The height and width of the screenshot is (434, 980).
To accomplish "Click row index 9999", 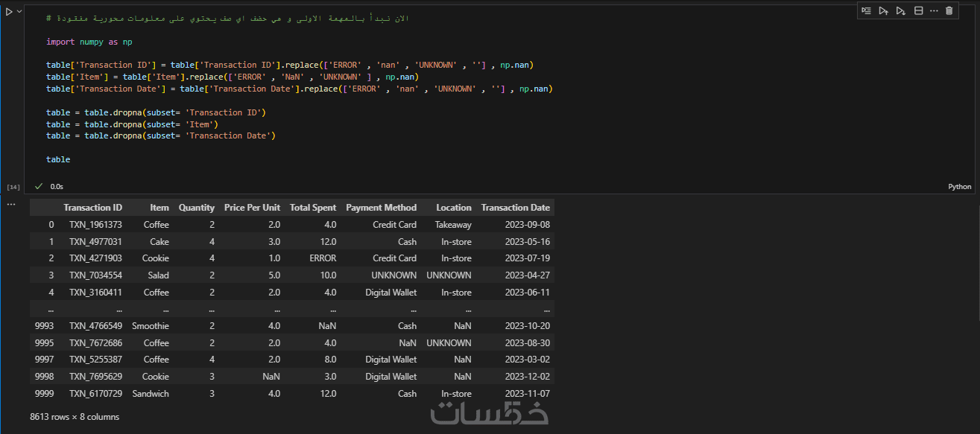I will [44, 394].
